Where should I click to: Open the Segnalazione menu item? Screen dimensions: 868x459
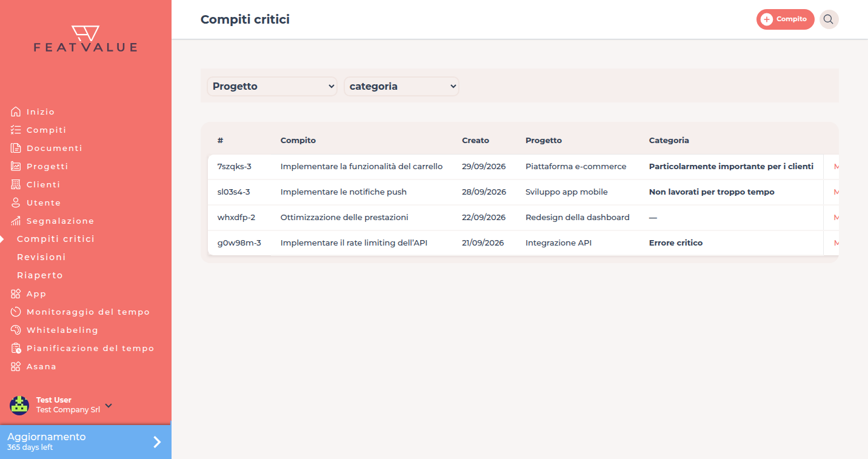61,221
